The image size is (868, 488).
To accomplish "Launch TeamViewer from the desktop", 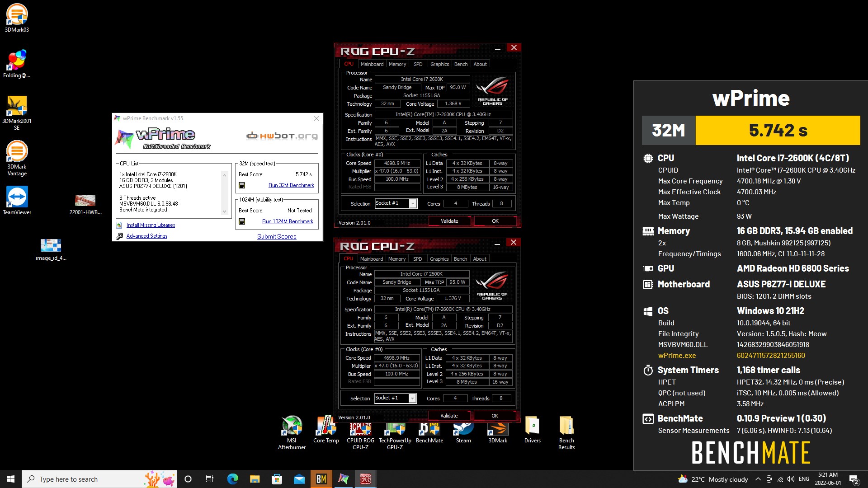I will click(17, 201).
